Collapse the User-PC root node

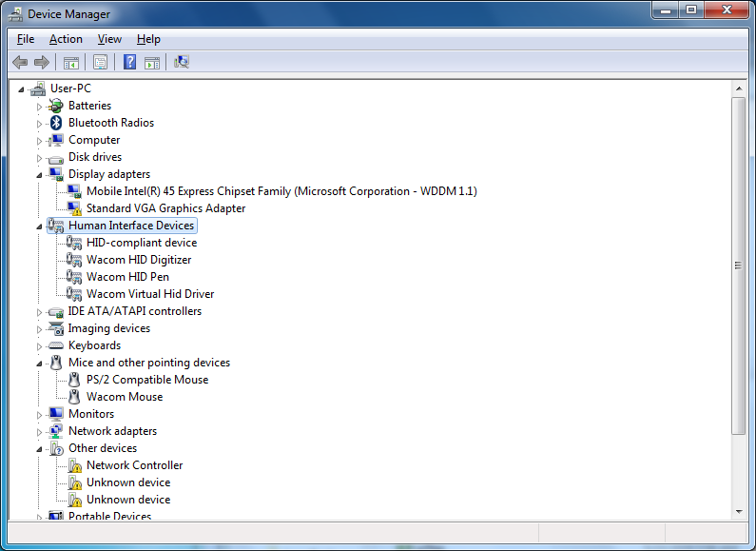click(x=21, y=89)
